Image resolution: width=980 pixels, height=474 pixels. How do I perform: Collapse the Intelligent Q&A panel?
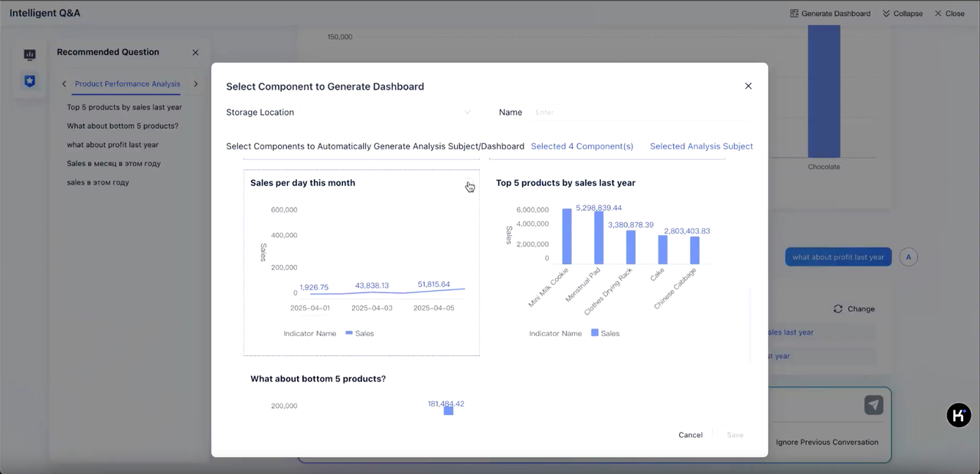point(902,13)
